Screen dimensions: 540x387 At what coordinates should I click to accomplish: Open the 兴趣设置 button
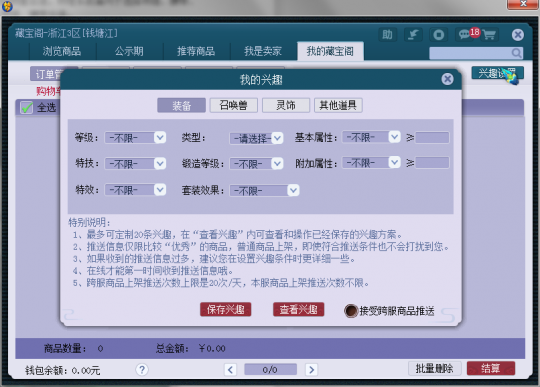[497, 73]
